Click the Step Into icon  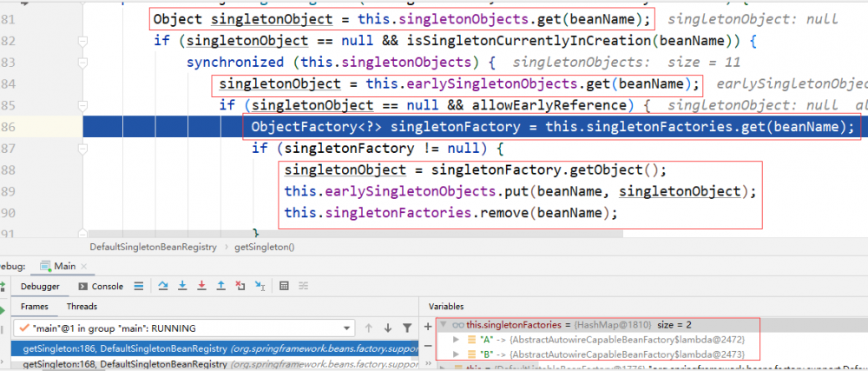pos(181,286)
